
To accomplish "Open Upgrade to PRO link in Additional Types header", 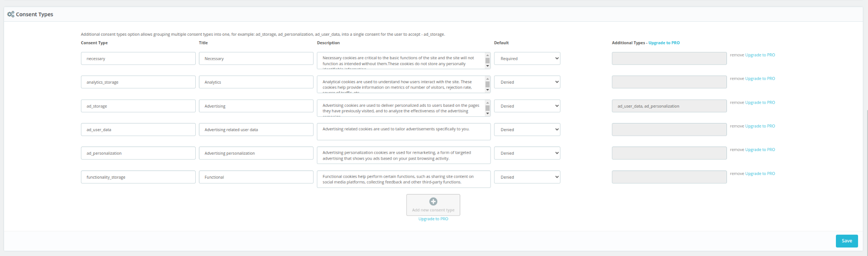I will point(664,43).
